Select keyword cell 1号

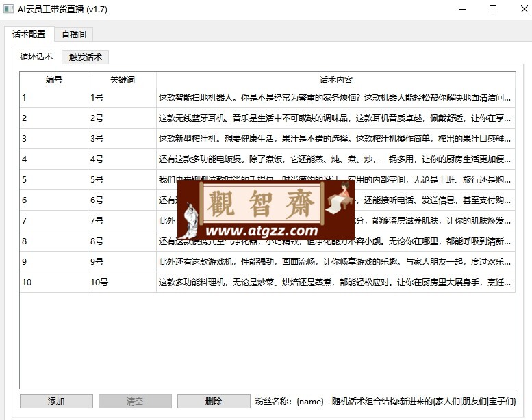[x=122, y=98]
